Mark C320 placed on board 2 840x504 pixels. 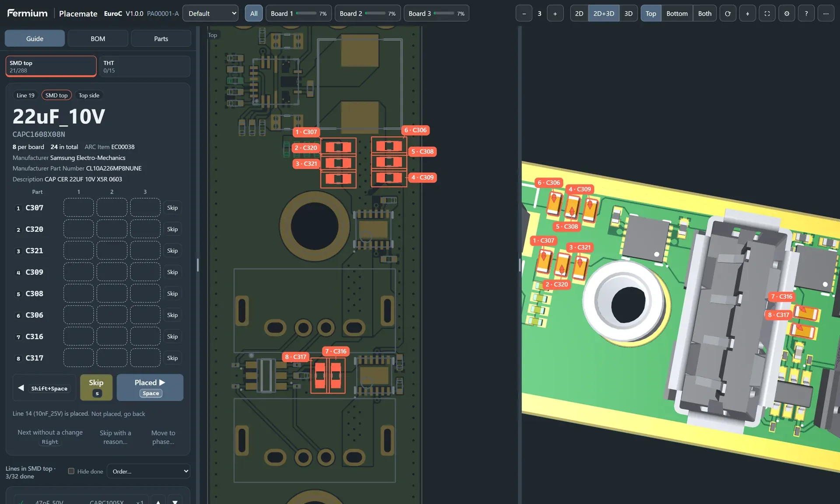[112, 229]
